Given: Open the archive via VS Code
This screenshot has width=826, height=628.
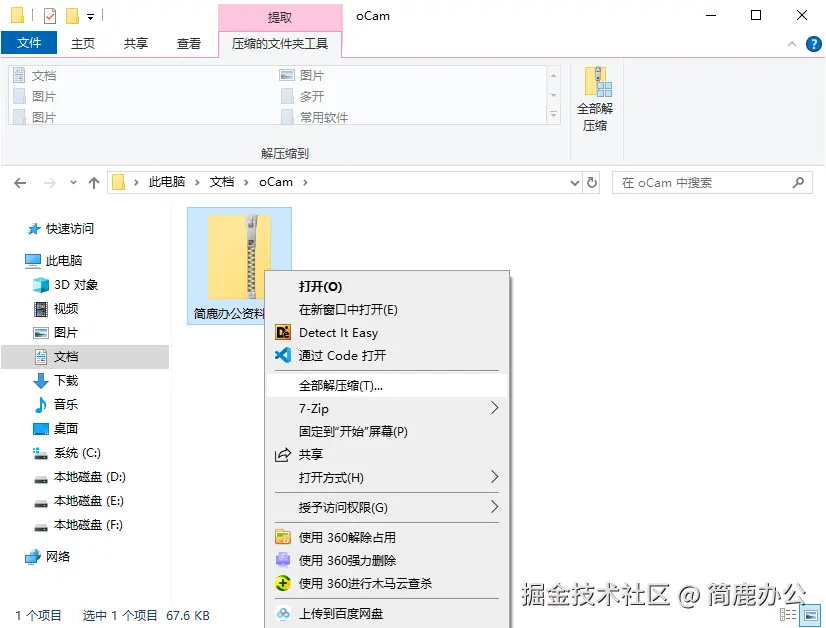Looking at the screenshot, I should (x=340, y=355).
